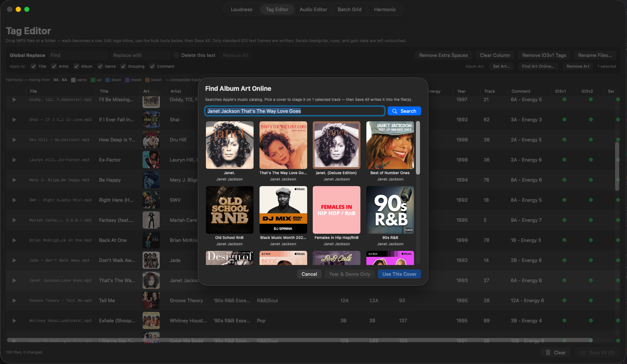The width and height of the screenshot is (627, 364).
Task: Select the 'Females in Hip Hop/RnB' cover
Action: pos(337,210)
